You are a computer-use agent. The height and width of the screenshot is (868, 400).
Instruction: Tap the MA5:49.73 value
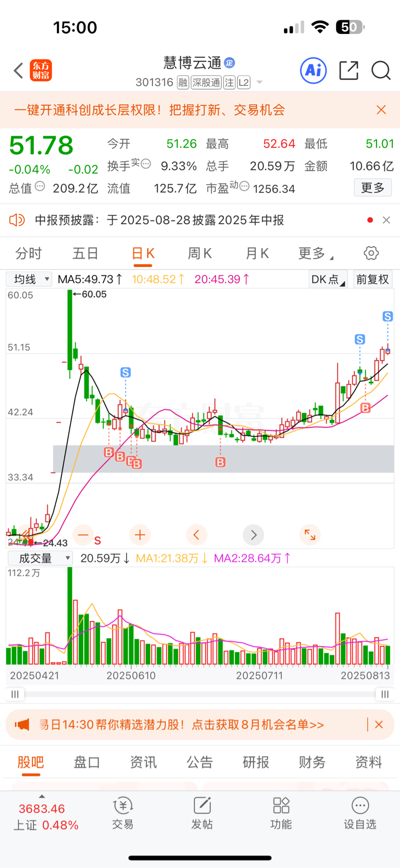coord(90,279)
